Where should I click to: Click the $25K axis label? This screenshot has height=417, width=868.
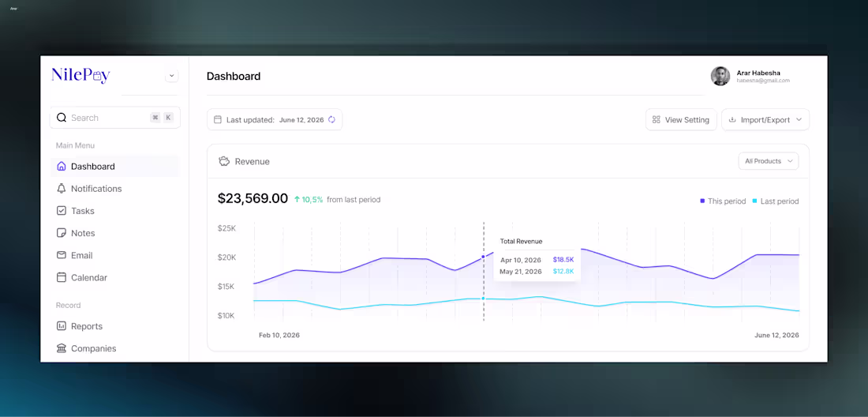(x=227, y=228)
